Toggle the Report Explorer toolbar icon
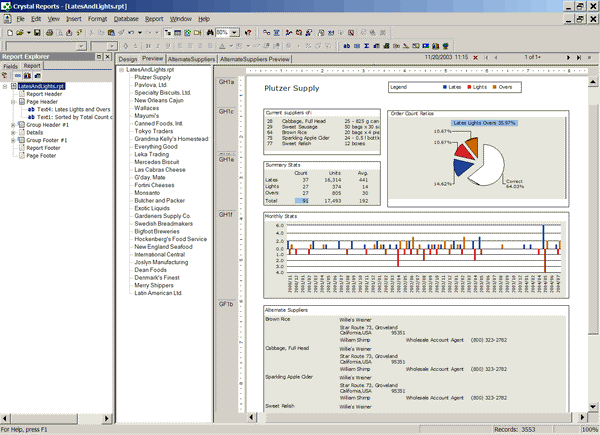 pos(188,33)
